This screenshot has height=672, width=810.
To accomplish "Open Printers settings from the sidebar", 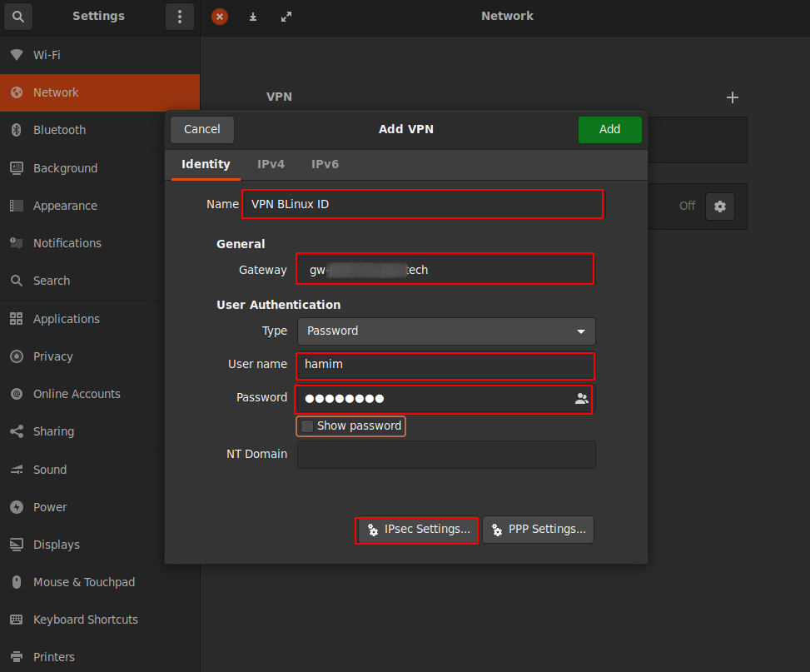I will click(x=54, y=656).
